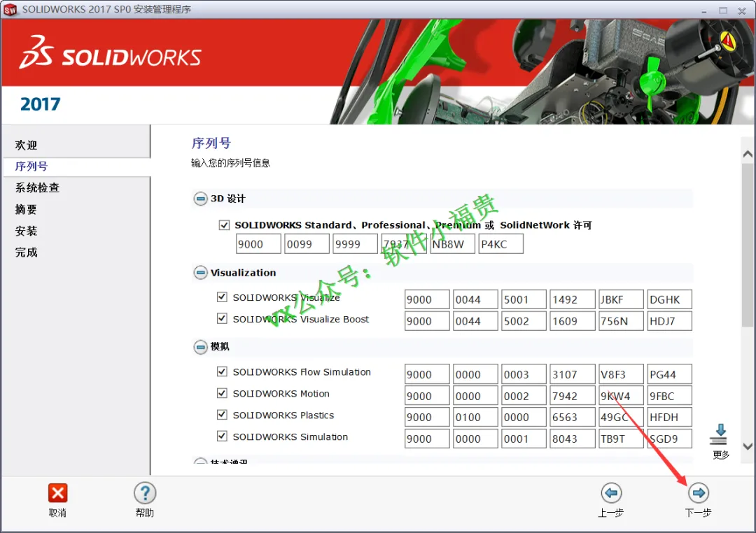The height and width of the screenshot is (533, 756).
Task: Uncheck SOLIDWORKS Standard, Professional, Premium checkbox
Action: tap(224, 225)
